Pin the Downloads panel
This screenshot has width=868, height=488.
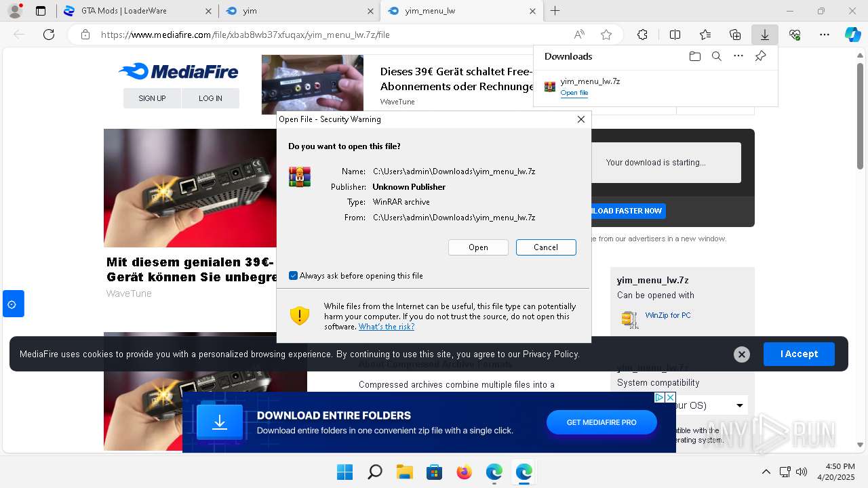(760, 56)
